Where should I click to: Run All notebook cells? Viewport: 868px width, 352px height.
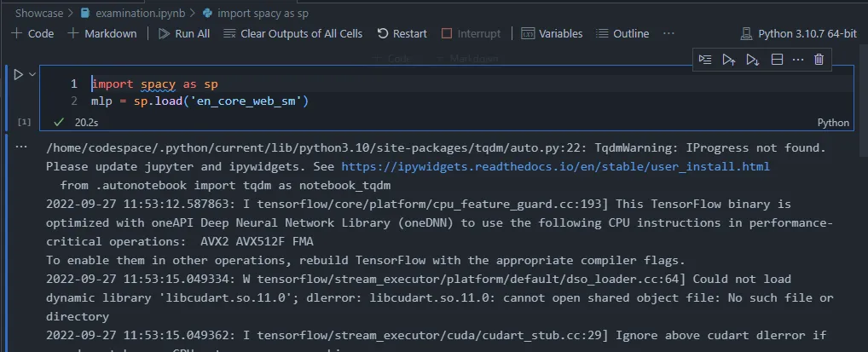pyautogui.click(x=184, y=34)
